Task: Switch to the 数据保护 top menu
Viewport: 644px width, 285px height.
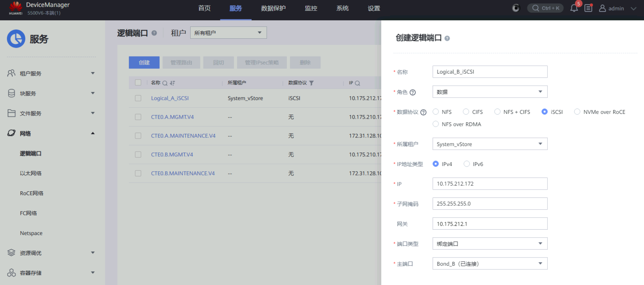Action: [x=273, y=8]
